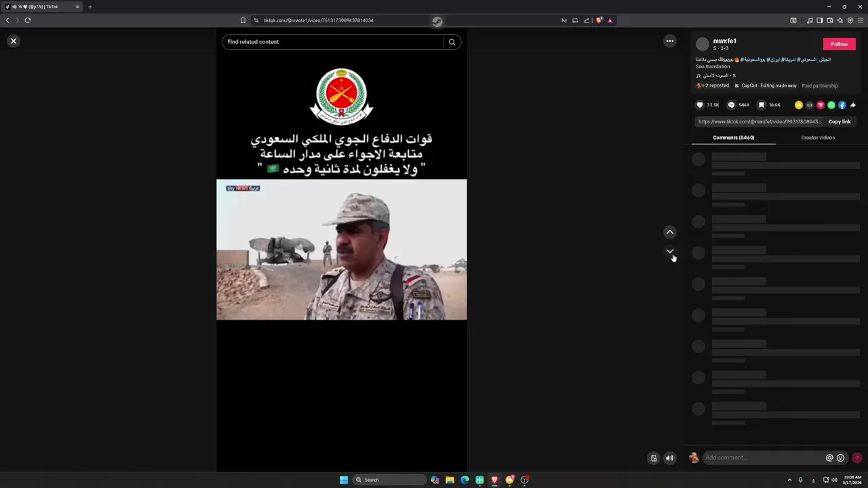Image resolution: width=868 pixels, height=488 pixels.
Task: Open Brave Rewards triangle icon
Action: (610, 20)
